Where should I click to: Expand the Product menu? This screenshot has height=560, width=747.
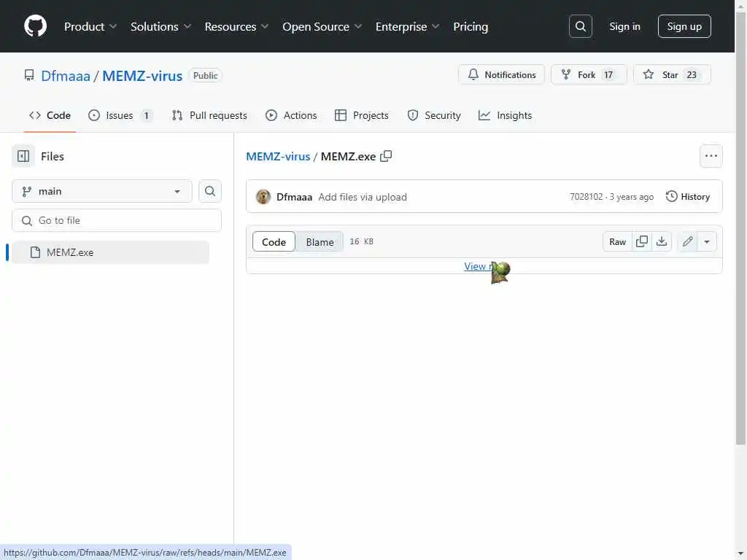click(90, 27)
